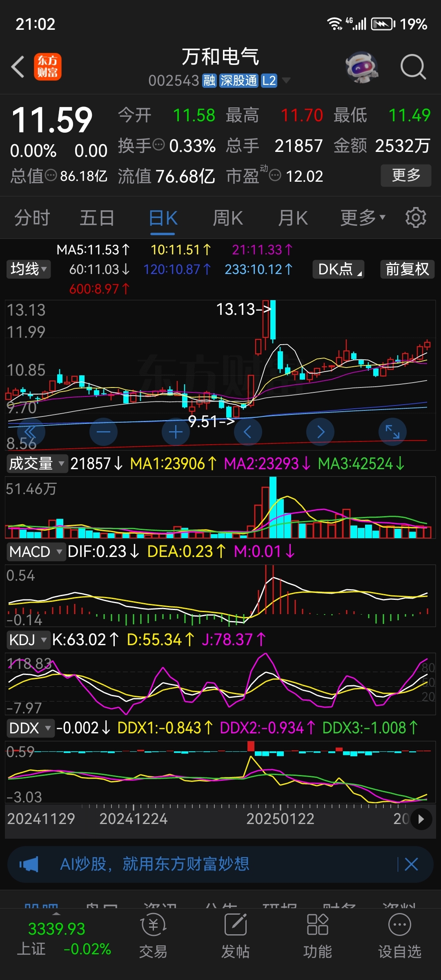Screen dimensions: 441x980
Task: Tap the back arrow icon
Action: point(18,67)
